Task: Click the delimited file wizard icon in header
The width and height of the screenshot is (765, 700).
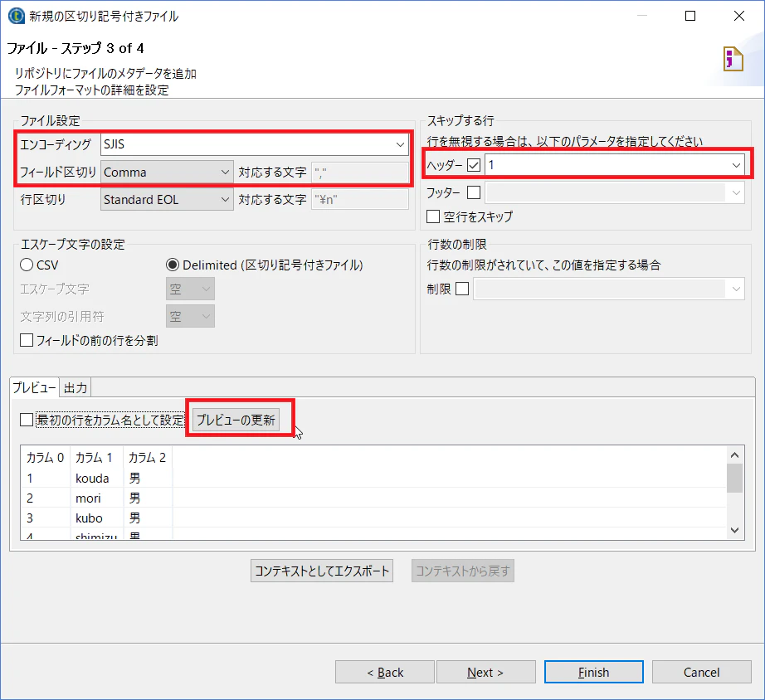Action: coord(733,59)
